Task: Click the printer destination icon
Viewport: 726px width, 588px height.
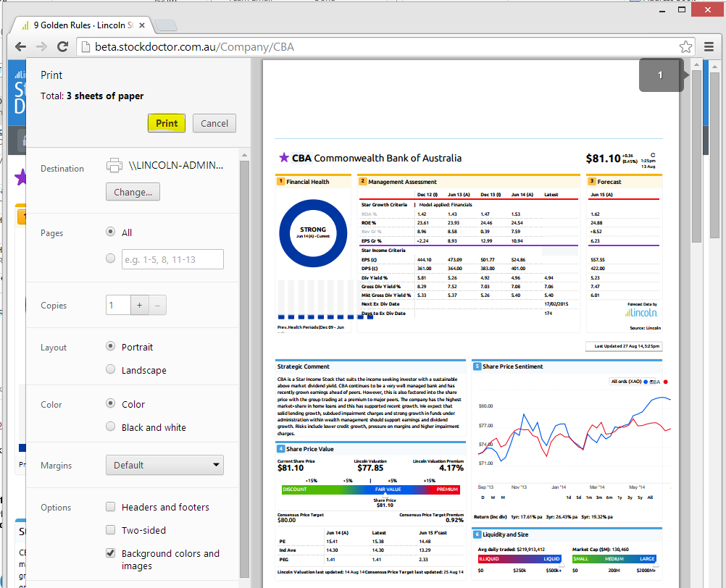Action: tap(114, 165)
